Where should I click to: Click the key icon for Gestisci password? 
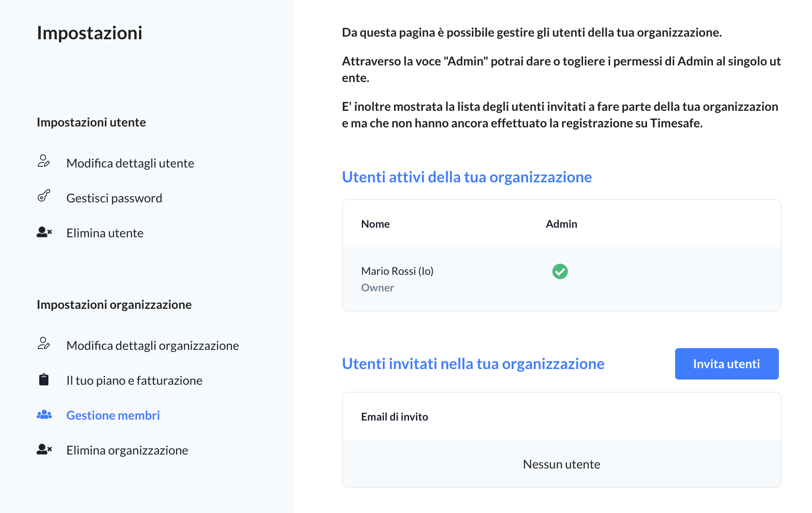[x=44, y=196]
